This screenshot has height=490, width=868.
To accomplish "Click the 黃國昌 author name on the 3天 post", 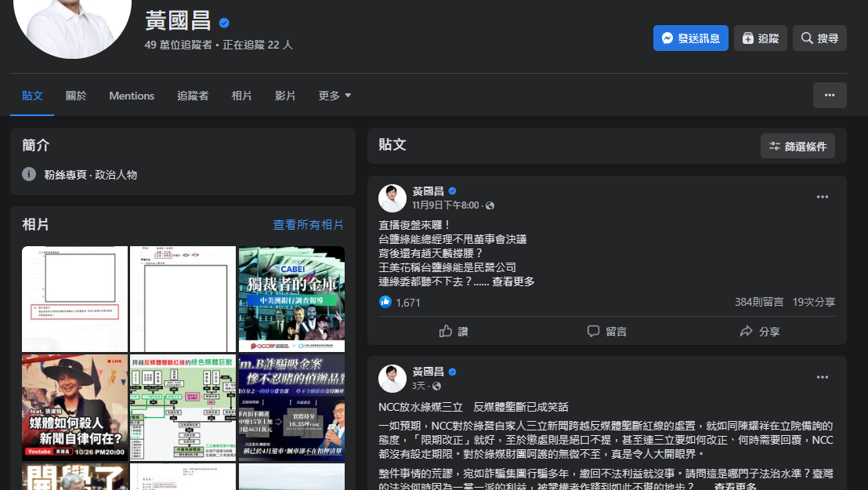I will pos(428,372).
